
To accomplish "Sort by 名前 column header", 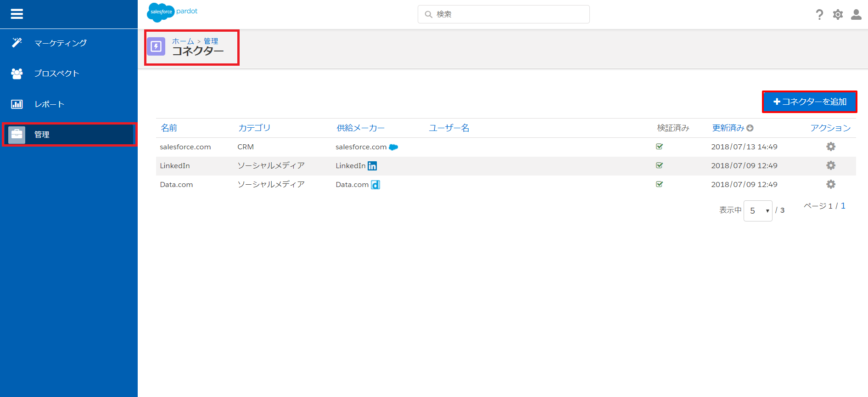I will pyautogui.click(x=169, y=128).
